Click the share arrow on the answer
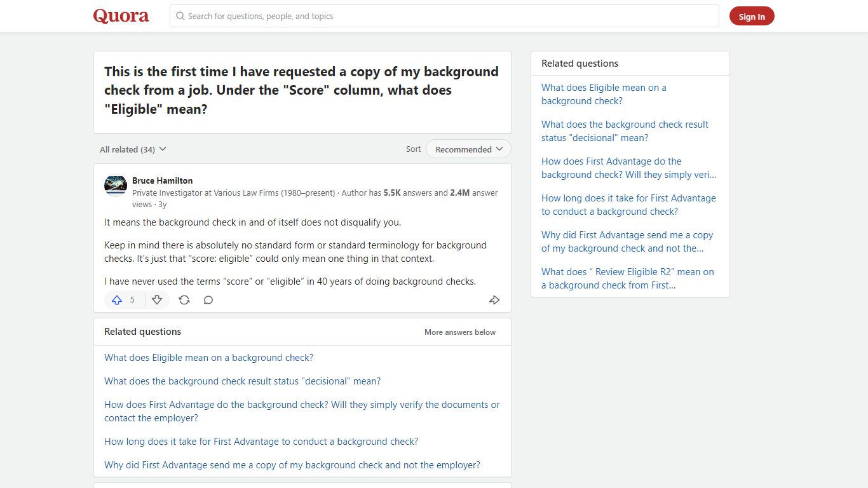Screen dimensions: 868x488 coord(494,300)
